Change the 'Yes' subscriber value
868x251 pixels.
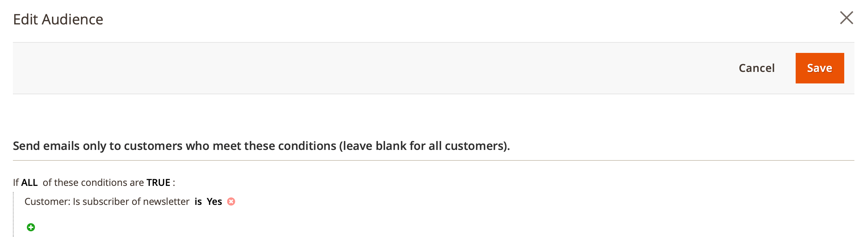click(214, 202)
